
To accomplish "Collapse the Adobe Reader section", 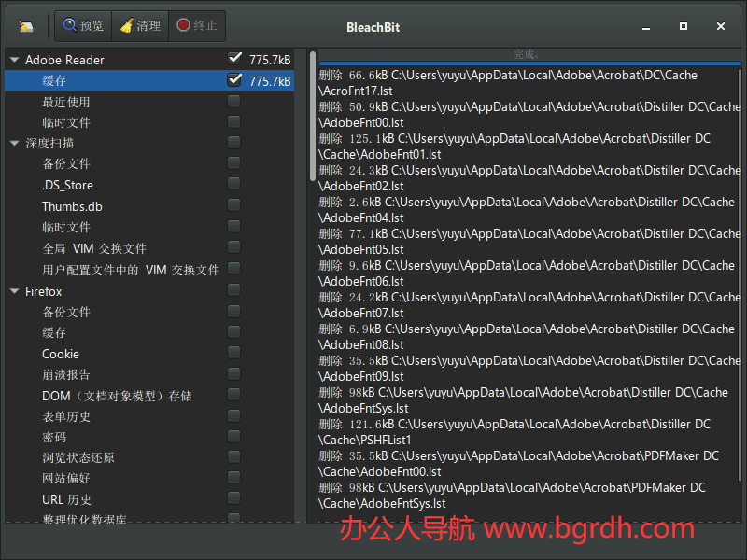I will click(x=13, y=59).
